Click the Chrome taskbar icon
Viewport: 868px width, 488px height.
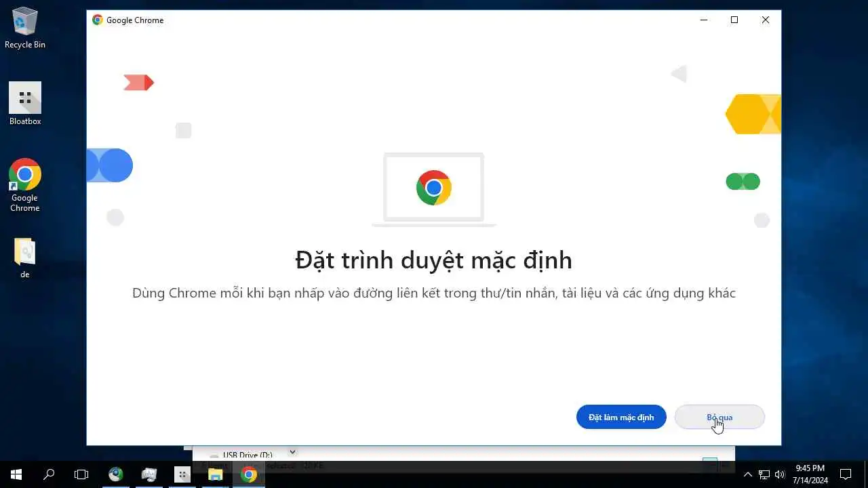click(249, 474)
